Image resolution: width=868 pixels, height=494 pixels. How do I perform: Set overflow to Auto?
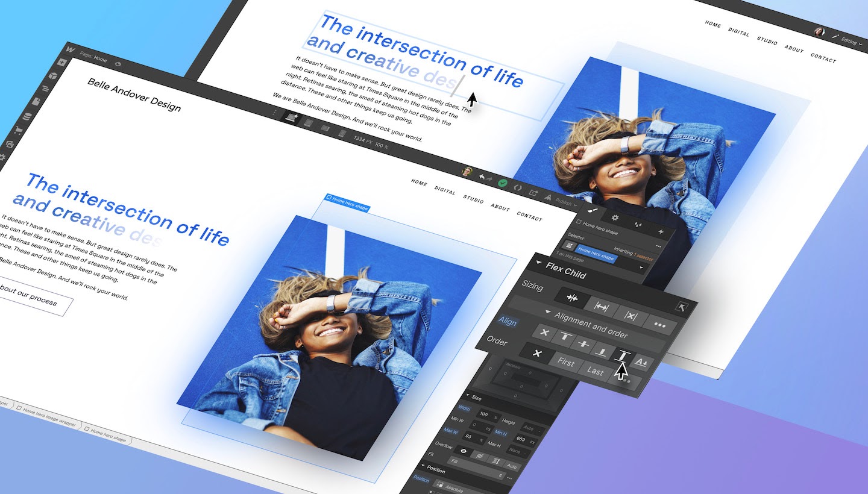[x=511, y=466]
